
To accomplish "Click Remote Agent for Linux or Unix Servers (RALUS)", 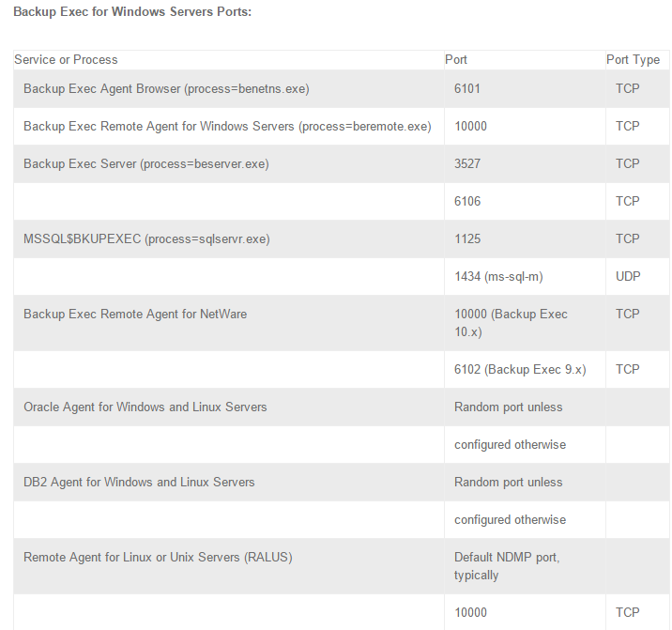I will 158,557.
